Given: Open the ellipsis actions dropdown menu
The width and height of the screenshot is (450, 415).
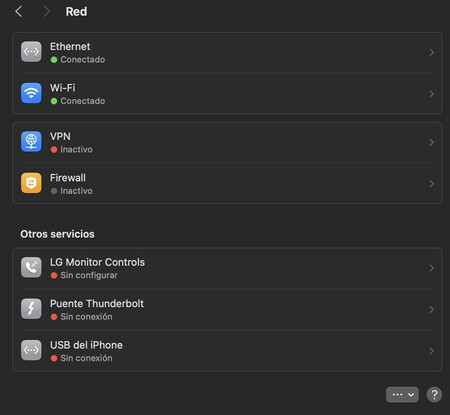Looking at the screenshot, I should (402, 395).
